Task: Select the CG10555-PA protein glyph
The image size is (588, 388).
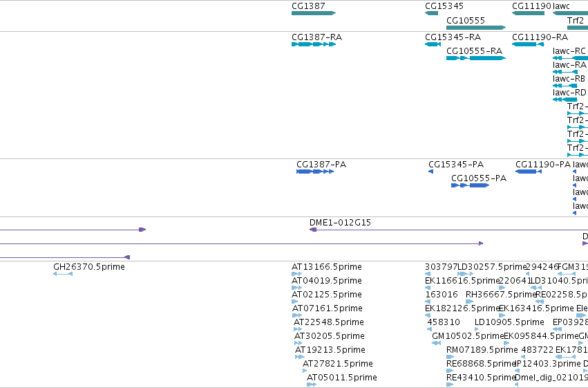Action: (471, 185)
